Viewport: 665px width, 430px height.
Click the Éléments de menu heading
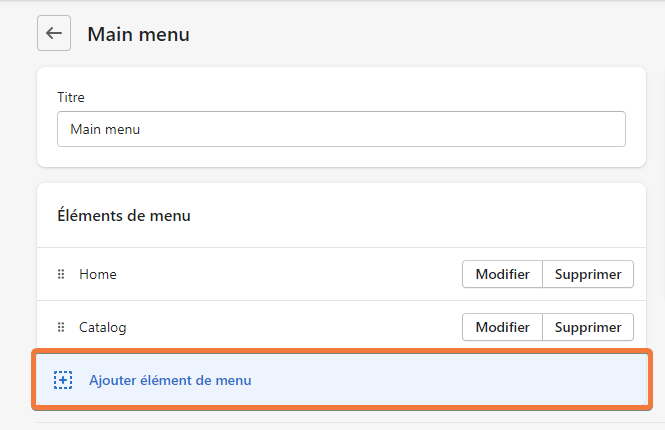[x=124, y=215]
